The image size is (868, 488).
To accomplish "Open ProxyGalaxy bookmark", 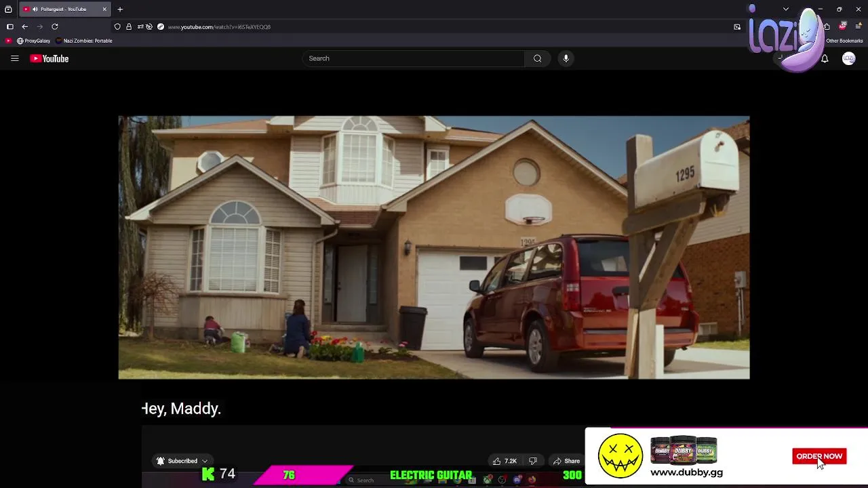I will (33, 41).
